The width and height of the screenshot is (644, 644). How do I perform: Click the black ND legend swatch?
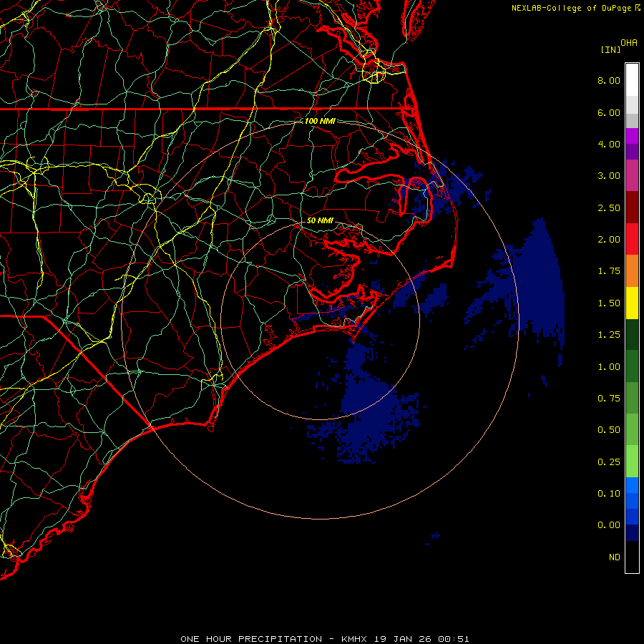tap(632, 557)
